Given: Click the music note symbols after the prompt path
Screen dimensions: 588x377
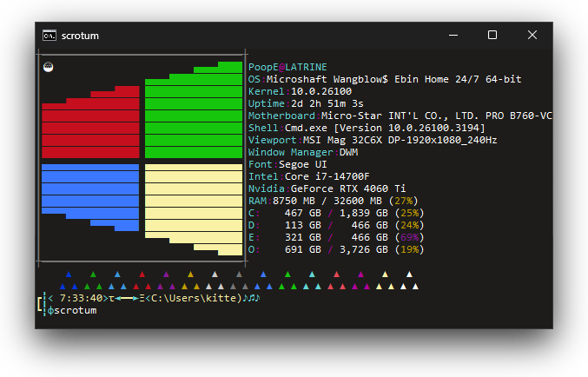Looking at the screenshot, I should tap(251, 298).
